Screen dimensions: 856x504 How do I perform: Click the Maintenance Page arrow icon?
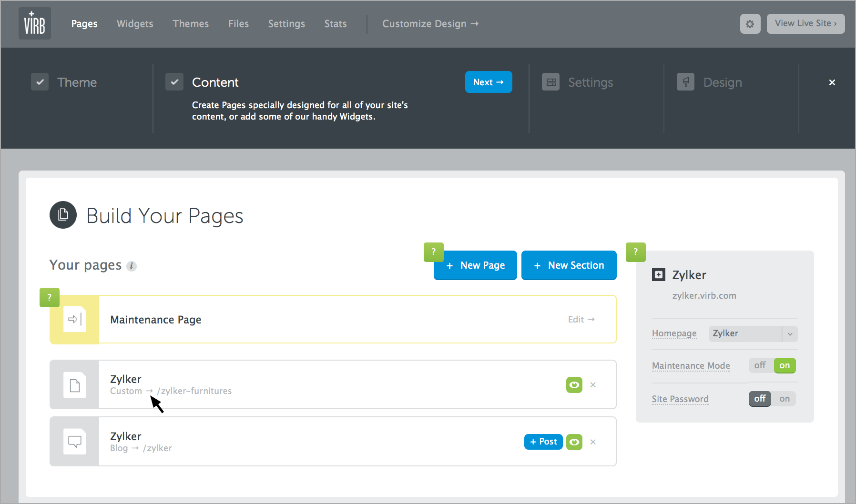coord(75,319)
